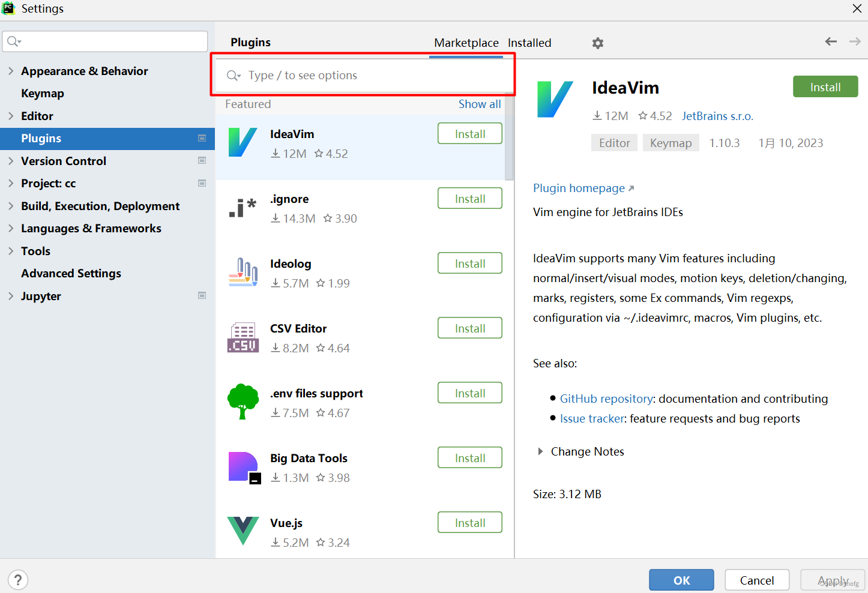Select the Ideolog plugin name
The height and width of the screenshot is (593, 868).
pos(291,263)
